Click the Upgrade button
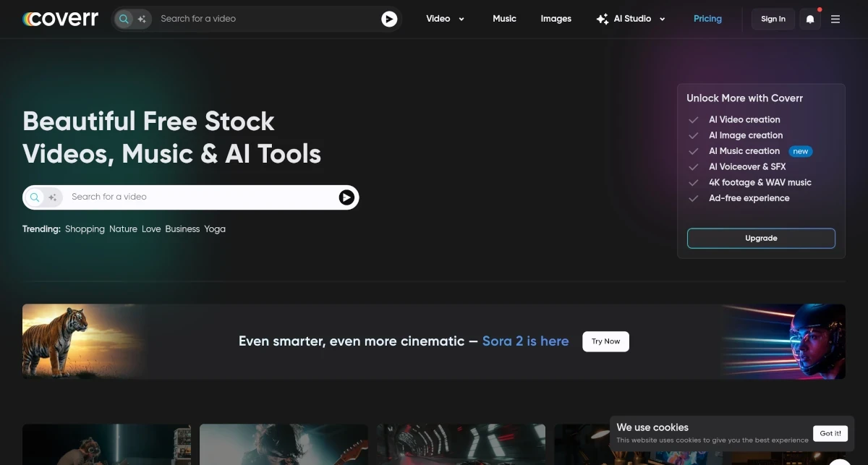Screen dimensions: 868x465 point(761,238)
